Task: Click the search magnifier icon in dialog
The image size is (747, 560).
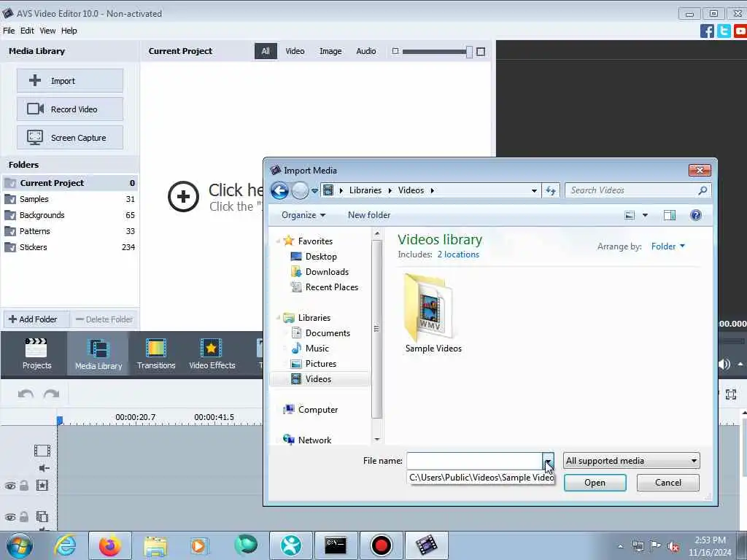Action: coord(703,190)
